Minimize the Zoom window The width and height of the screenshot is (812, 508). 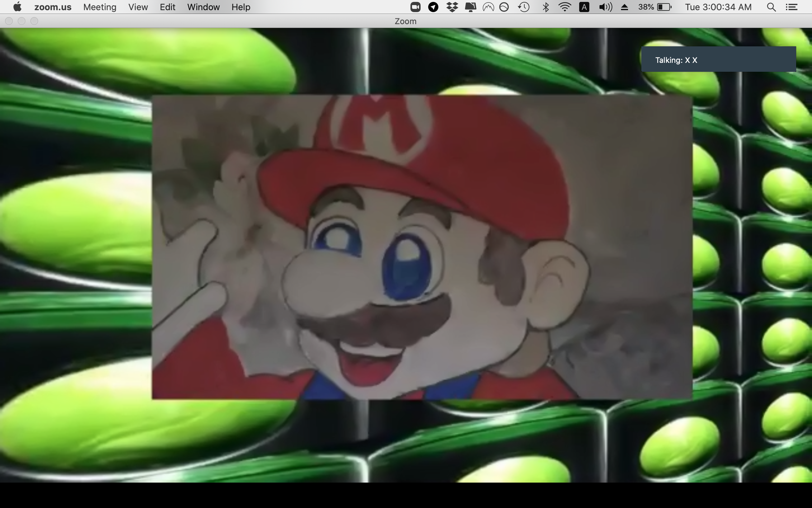(22, 21)
